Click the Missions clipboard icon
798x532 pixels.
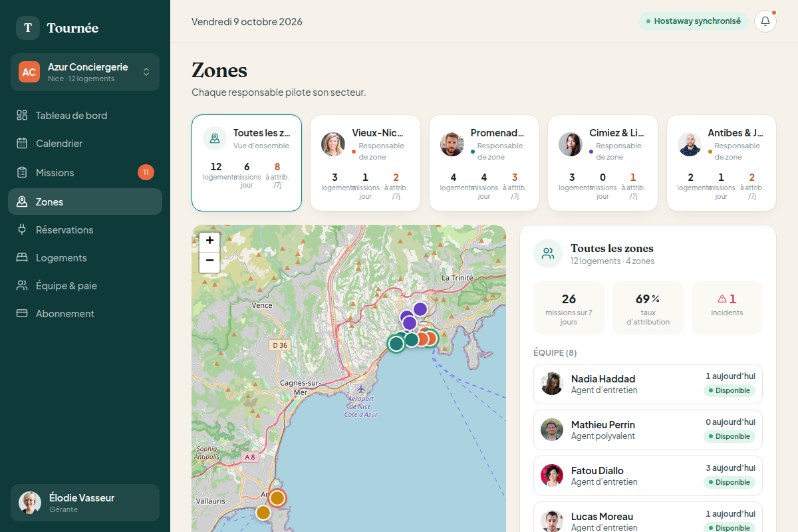pyautogui.click(x=22, y=172)
